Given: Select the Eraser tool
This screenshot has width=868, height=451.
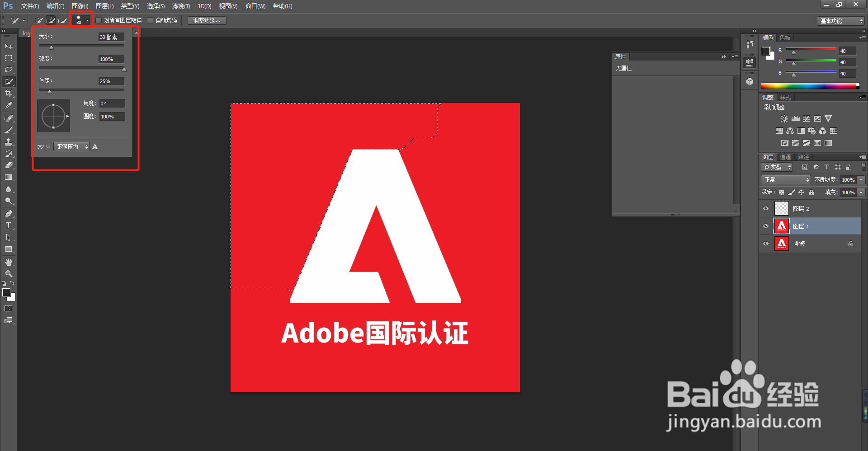Looking at the screenshot, I should 9,165.
